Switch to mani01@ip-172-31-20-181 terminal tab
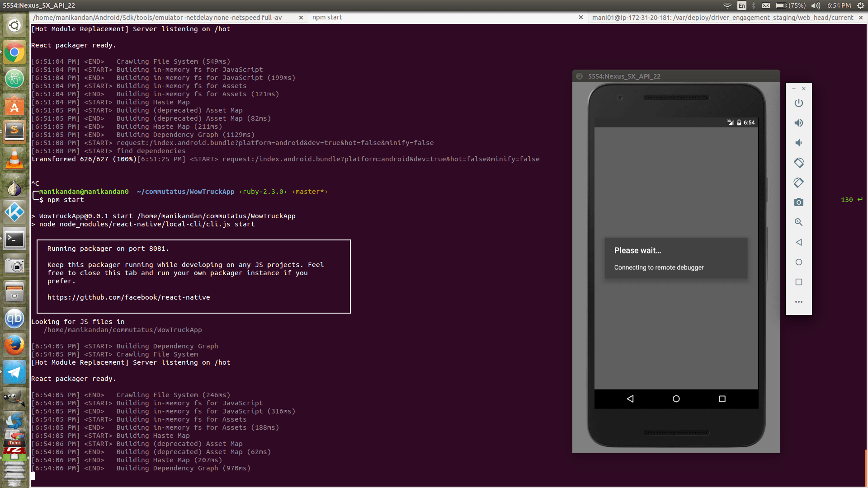 722,17
